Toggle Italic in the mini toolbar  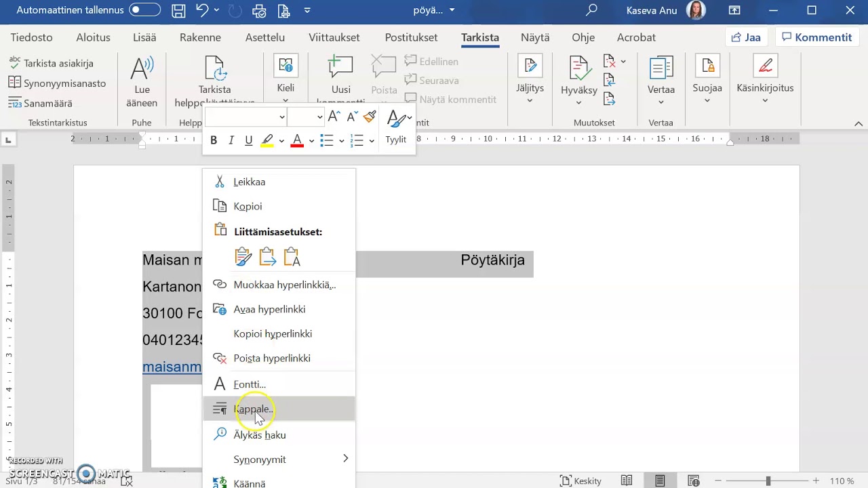(231, 140)
